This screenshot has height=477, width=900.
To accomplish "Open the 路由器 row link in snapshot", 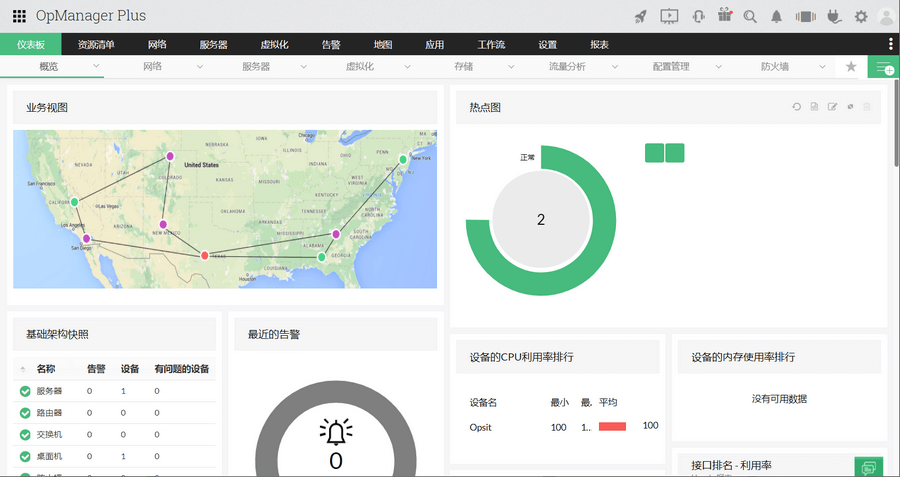I will click(x=49, y=413).
